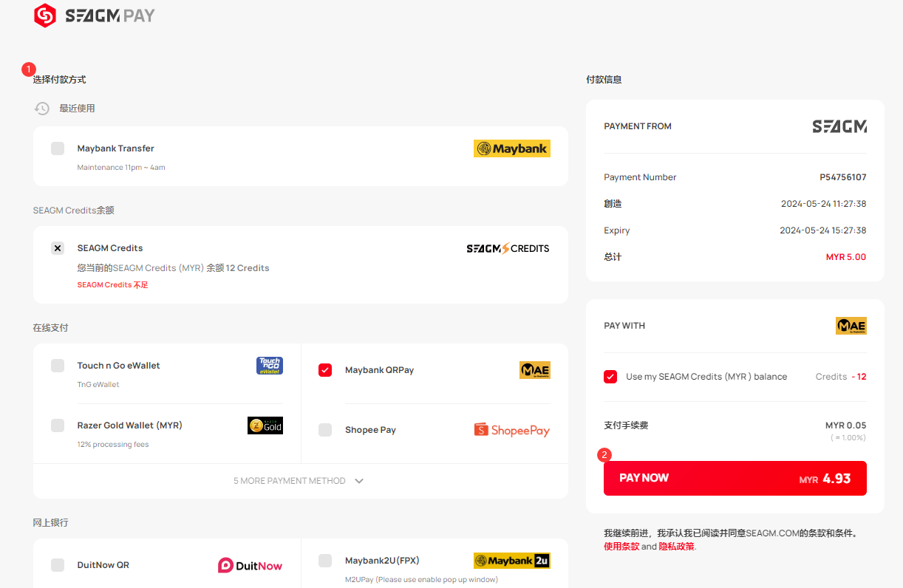Click the Shopee Pay label

pyautogui.click(x=371, y=430)
